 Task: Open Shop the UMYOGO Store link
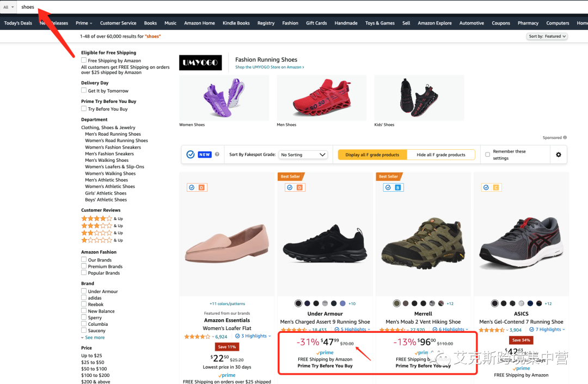coord(269,67)
